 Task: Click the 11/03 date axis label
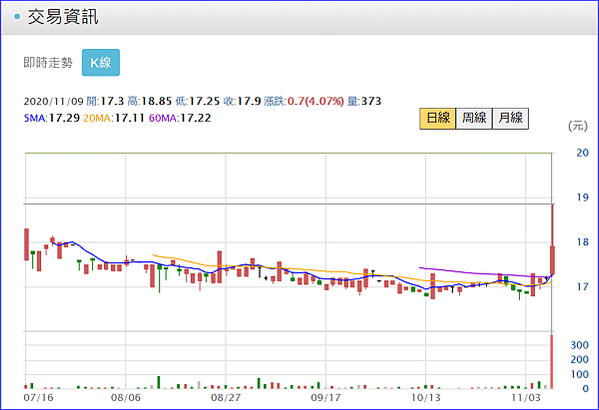(x=526, y=398)
